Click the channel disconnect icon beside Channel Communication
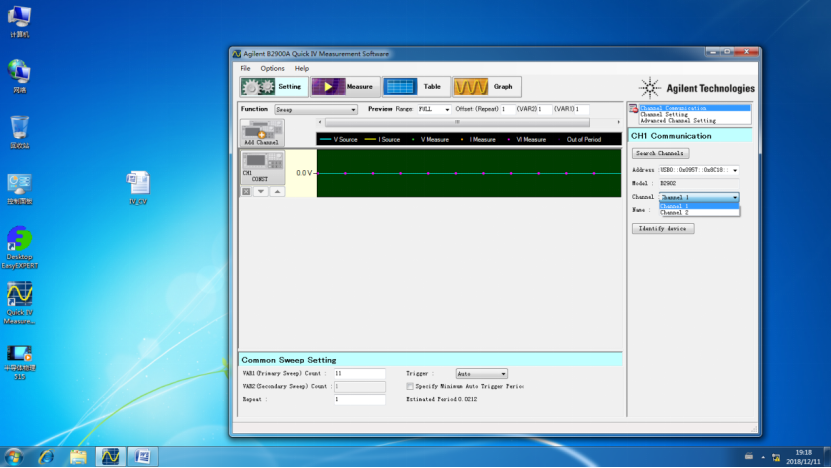This screenshot has width=831, height=468. 633,108
